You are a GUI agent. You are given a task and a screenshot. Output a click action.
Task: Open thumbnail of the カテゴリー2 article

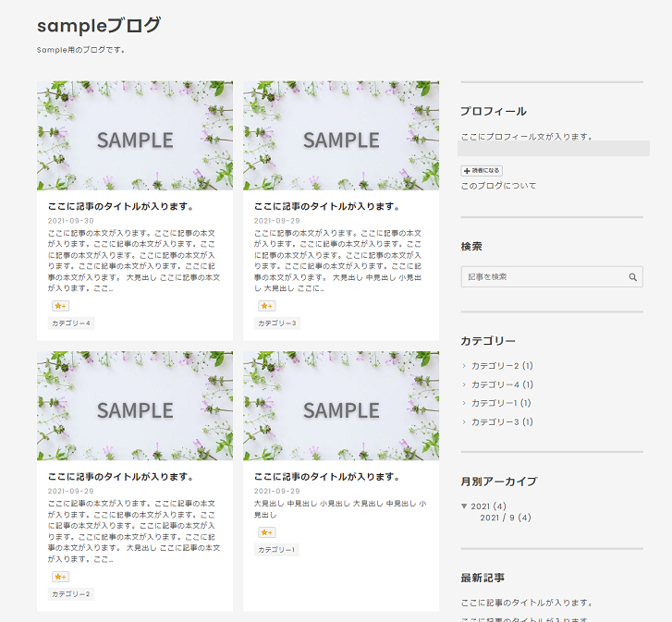point(135,406)
